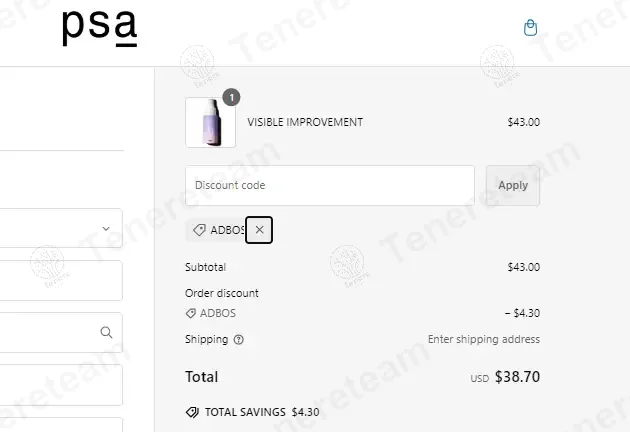Focus the Discount code input field

coord(329,185)
